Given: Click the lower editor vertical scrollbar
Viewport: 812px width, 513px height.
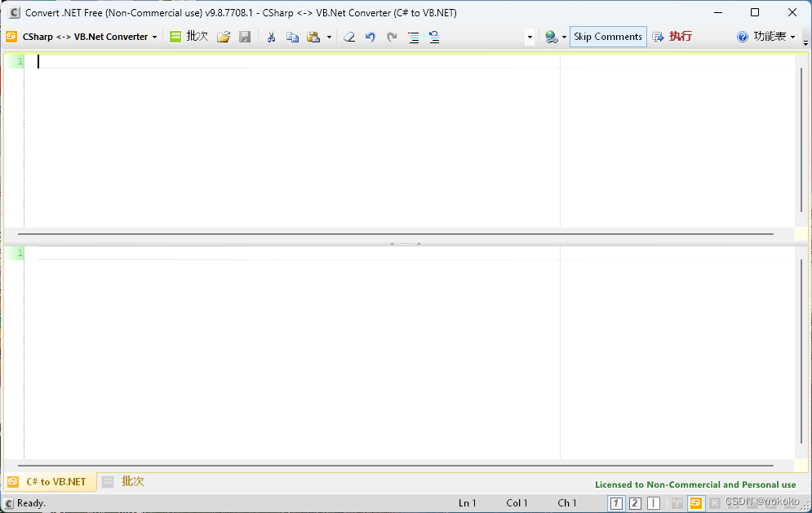Looking at the screenshot, I should tap(801, 352).
